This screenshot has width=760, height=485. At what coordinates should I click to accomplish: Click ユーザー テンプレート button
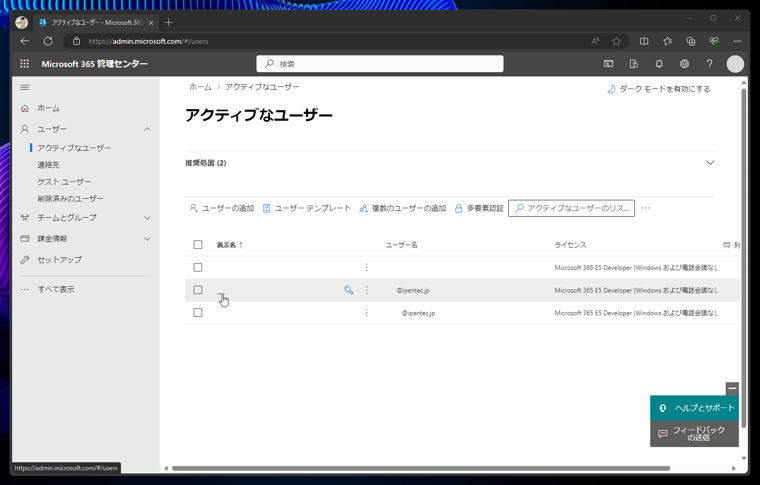(x=307, y=208)
